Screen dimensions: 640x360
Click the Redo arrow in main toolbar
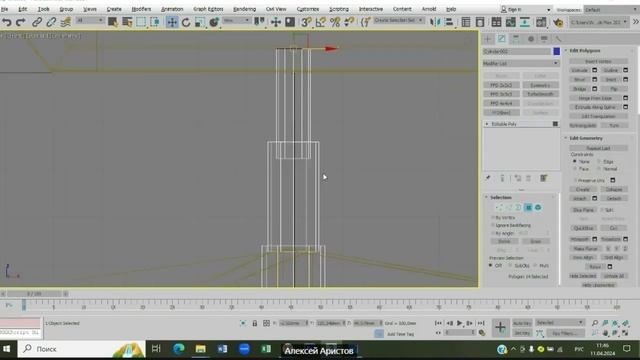point(20,22)
